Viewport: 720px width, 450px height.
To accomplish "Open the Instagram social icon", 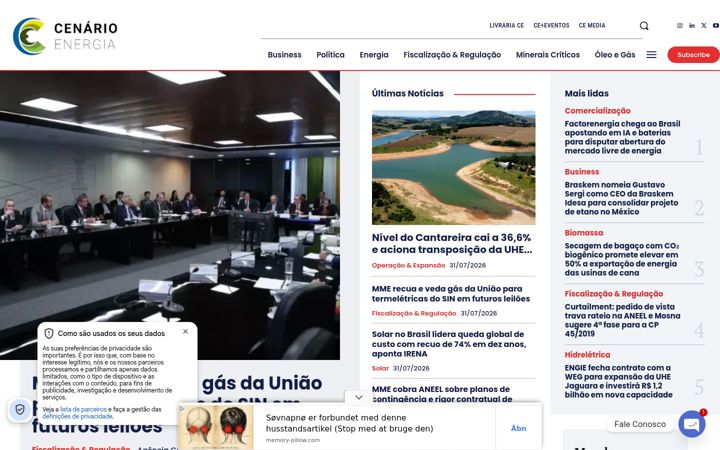I will coord(680,26).
